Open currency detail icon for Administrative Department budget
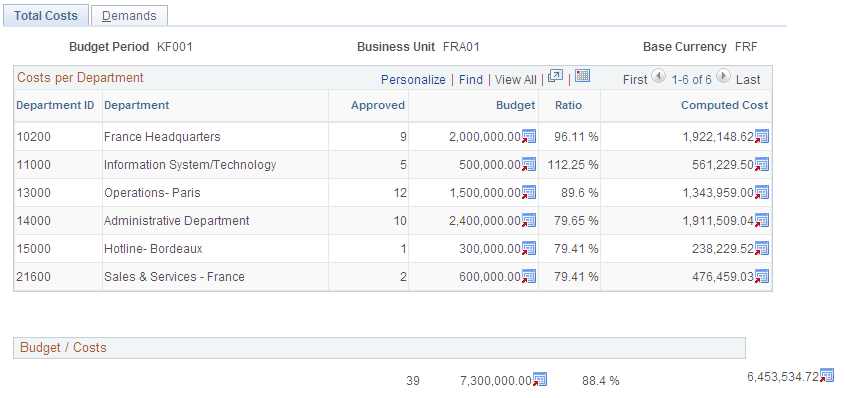Screen dimensions: 845x398 pos(529,221)
